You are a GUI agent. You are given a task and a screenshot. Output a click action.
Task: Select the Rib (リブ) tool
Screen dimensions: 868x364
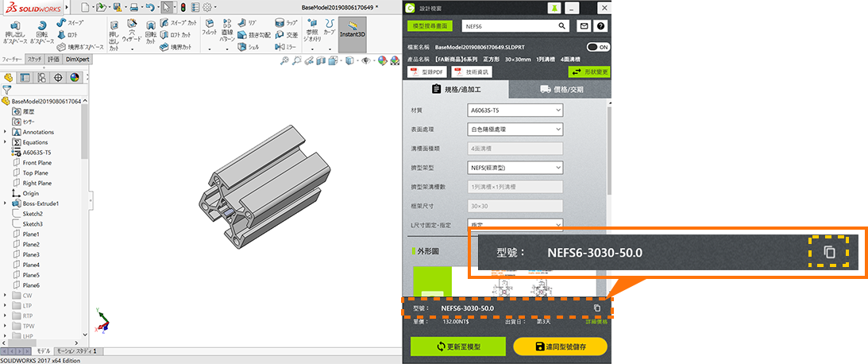coord(247,23)
